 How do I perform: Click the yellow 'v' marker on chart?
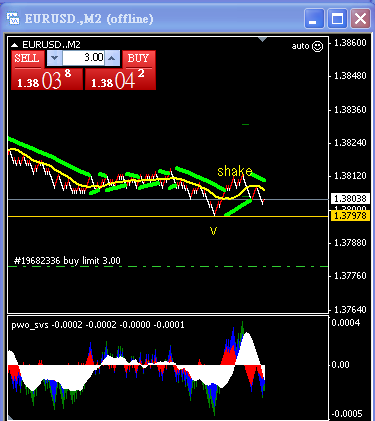tap(213, 230)
